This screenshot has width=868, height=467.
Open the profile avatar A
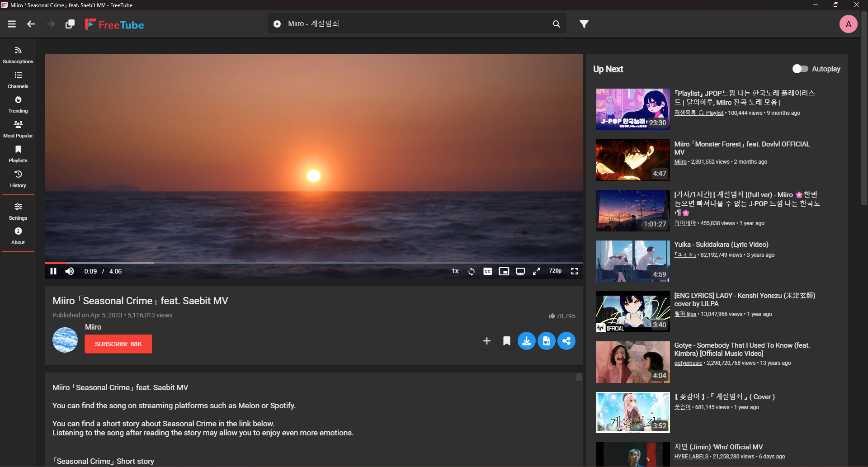pyautogui.click(x=848, y=24)
